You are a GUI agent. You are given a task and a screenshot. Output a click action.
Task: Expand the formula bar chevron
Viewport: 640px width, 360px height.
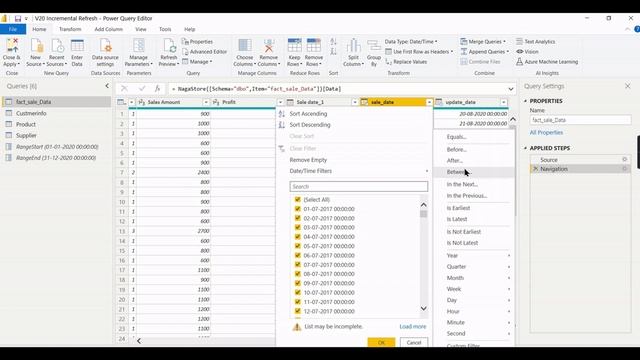[x=511, y=89]
